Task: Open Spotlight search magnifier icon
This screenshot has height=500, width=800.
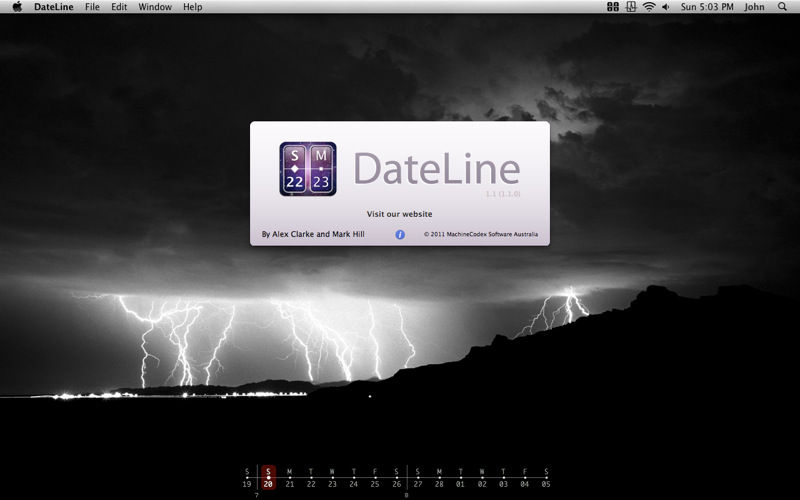Action: (786, 7)
